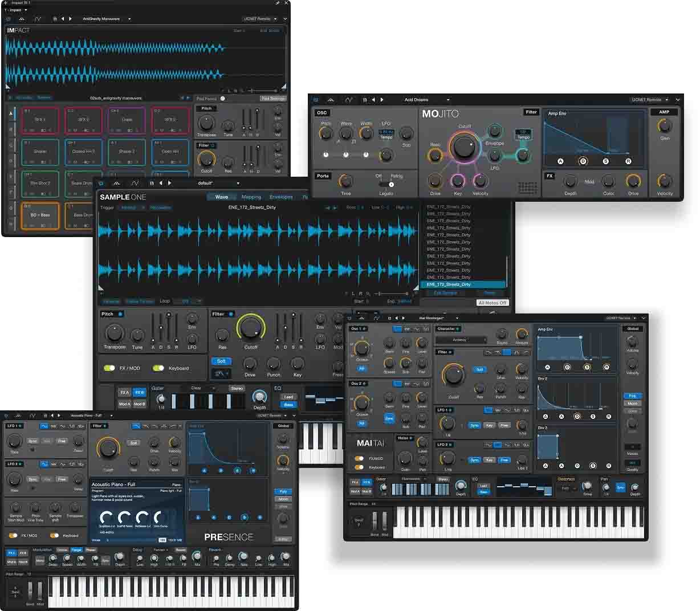Click the Poly button in Mai Tai Global
This screenshot has height=611, width=700.
[632, 396]
